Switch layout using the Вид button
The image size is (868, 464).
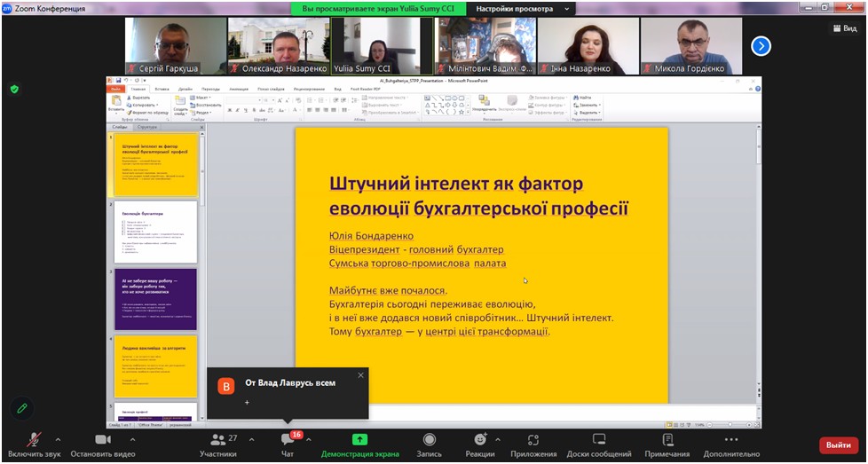click(844, 28)
